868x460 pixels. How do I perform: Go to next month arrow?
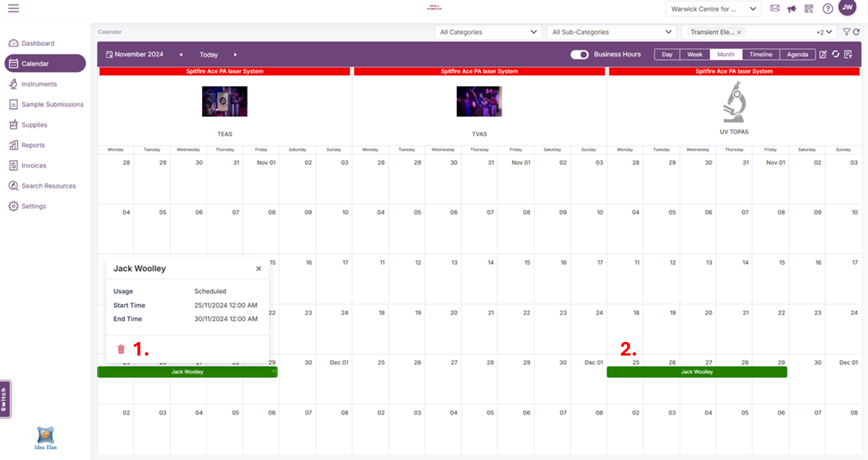point(235,54)
